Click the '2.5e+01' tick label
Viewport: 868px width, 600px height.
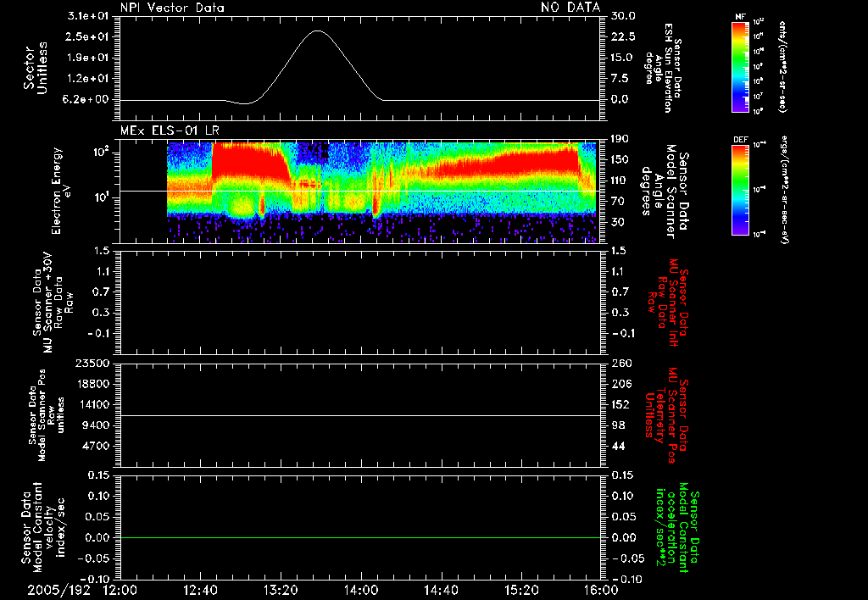(x=87, y=36)
